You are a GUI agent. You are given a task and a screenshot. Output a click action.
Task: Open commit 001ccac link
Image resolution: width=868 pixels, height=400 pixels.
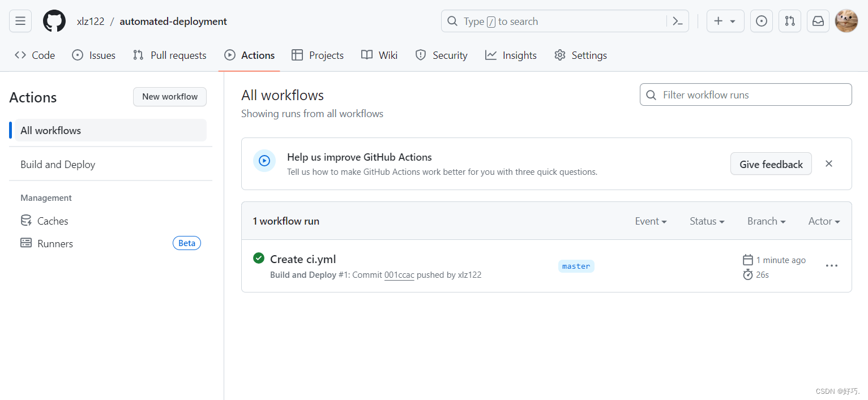coord(399,275)
